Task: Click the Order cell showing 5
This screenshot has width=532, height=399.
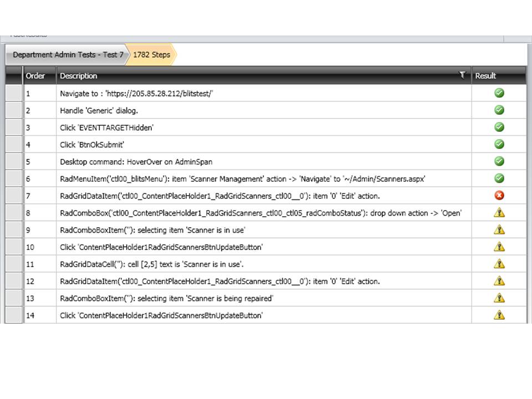Action: [40, 162]
